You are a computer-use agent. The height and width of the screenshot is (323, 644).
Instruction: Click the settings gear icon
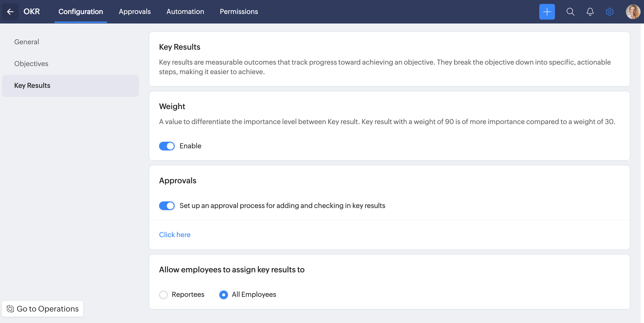[x=609, y=12]
